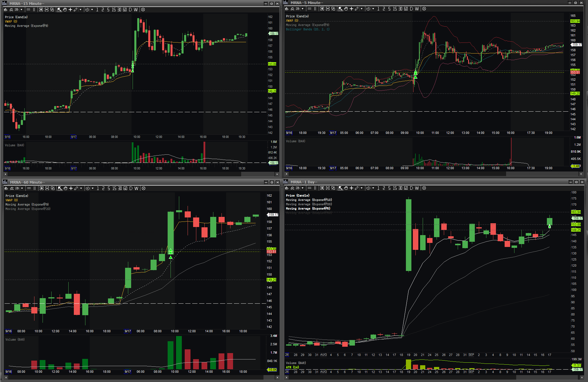
Task: Click Moving Average Expone@10 legend in 1 Day chart
Action: [309, 200]
